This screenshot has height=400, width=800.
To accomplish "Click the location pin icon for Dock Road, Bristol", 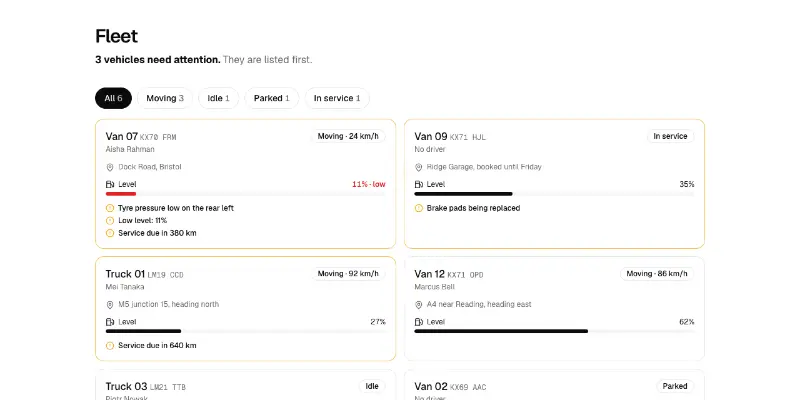I will (110, 167).
